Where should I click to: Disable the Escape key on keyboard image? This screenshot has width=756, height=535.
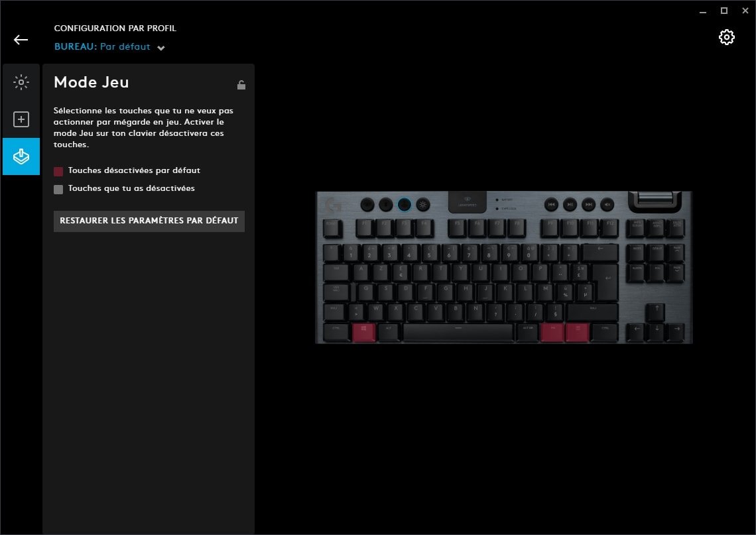(x=333, y=229)
